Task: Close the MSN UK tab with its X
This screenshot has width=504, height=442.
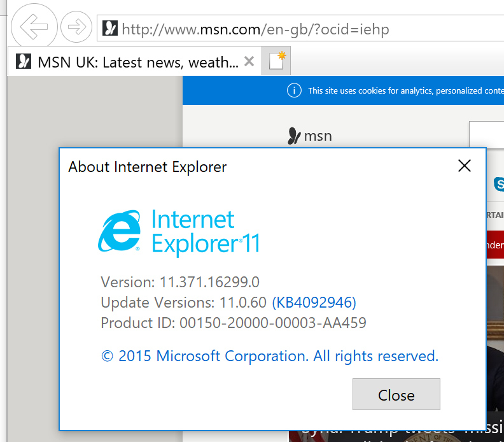Action: (249, 61)
